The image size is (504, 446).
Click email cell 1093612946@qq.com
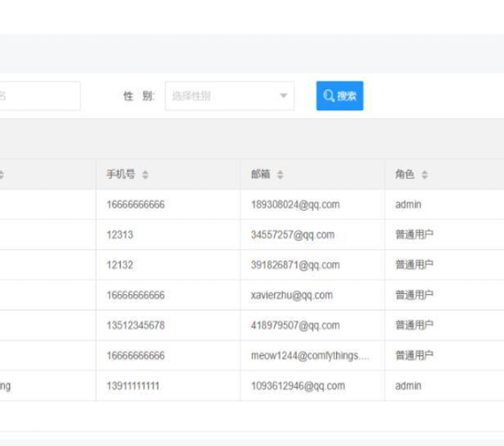[297, 386]
